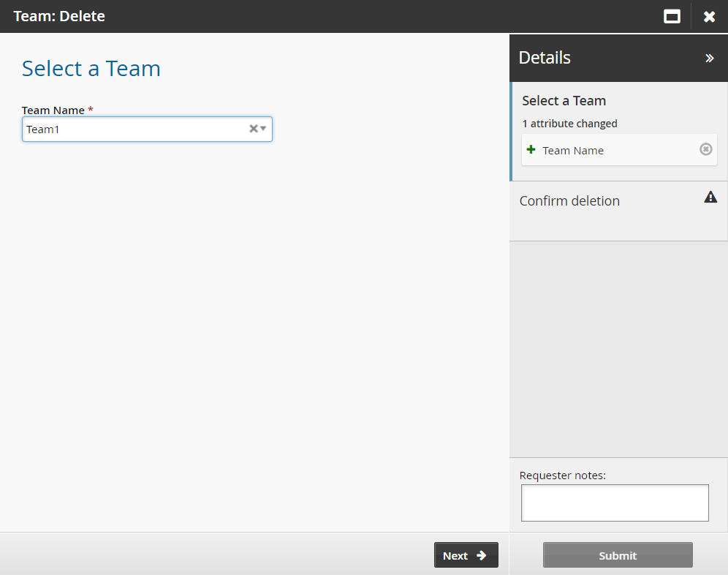The image size is (728, 575).
Task: Click the 'Team: Delete' window title
Action: 59,16
